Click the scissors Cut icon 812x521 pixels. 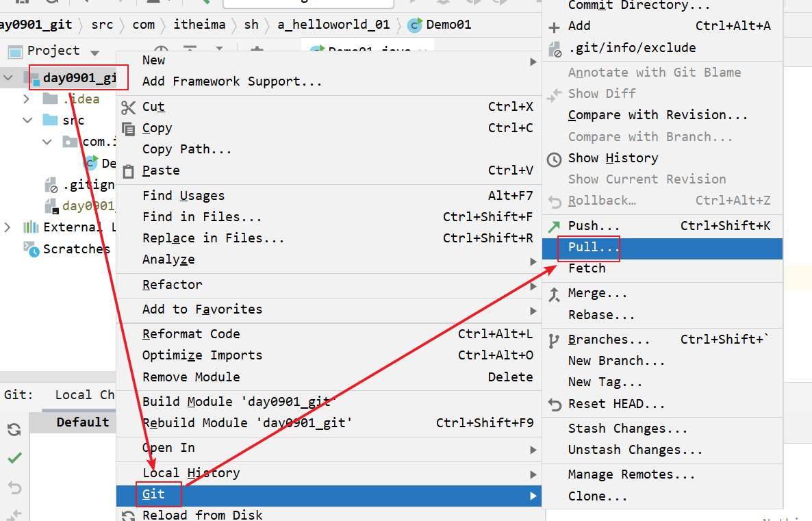(128, 107)
